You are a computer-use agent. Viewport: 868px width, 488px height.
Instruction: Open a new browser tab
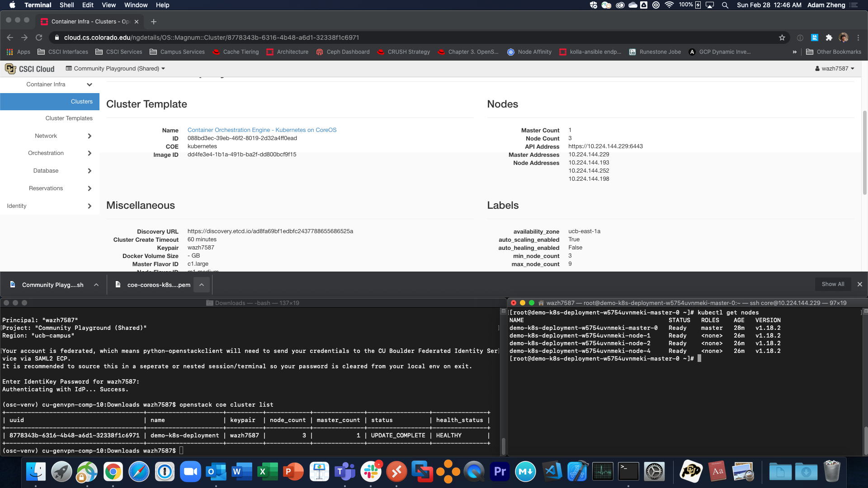(154, 21)
